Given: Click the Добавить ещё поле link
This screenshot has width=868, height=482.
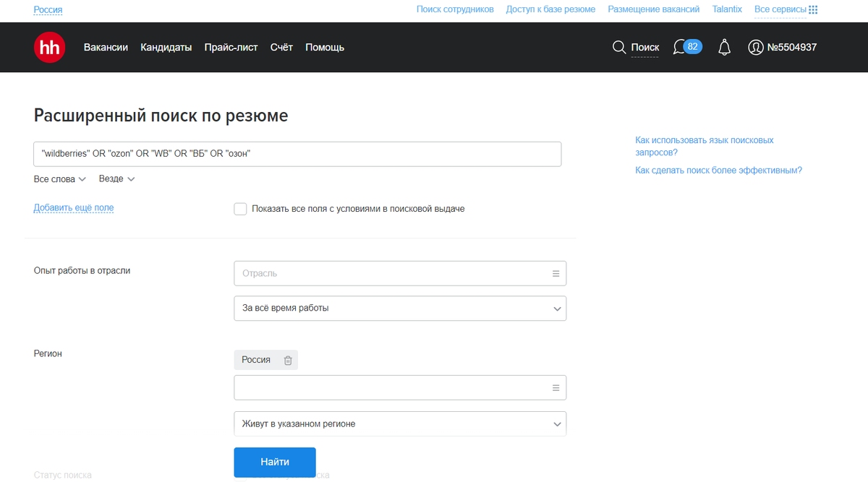Looking at the screenshot, I should (74, 207).
